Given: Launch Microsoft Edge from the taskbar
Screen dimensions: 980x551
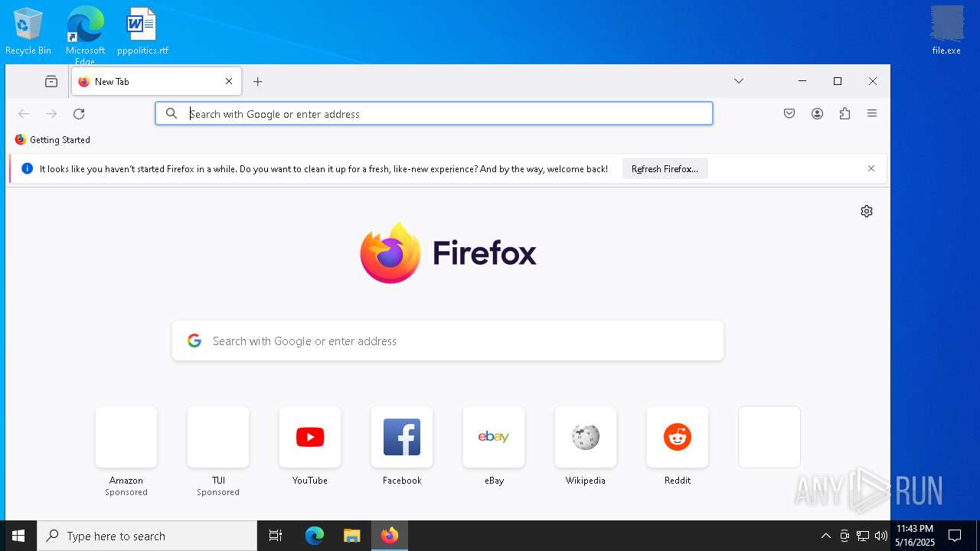Looking at the screenshot, I should 315,536.
